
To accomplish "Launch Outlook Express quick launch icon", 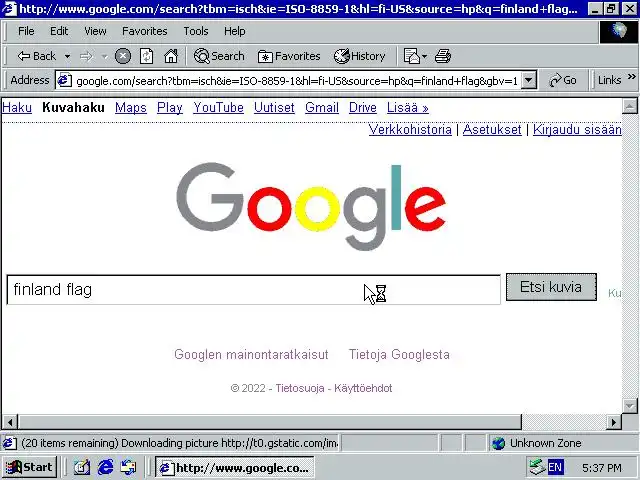I will (x=129, y=467).
